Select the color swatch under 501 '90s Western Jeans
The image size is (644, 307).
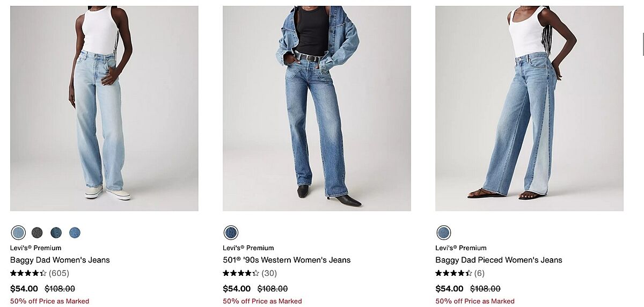coord(231,232)
